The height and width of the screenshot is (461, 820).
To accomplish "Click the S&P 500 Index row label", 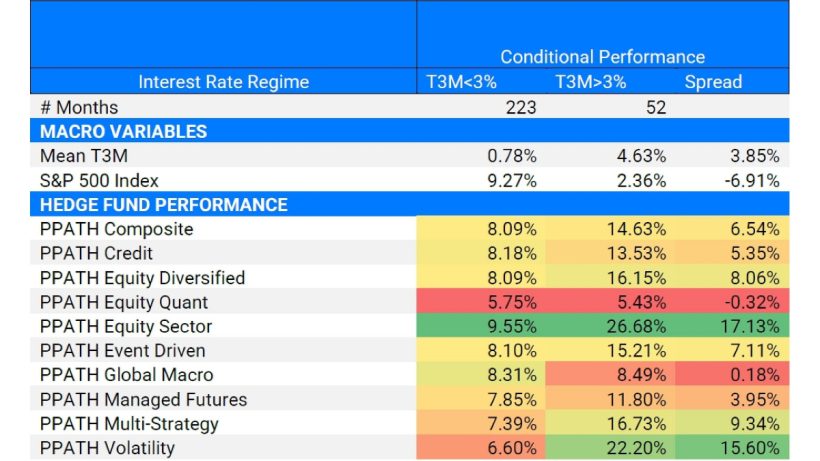I will 98,181.
